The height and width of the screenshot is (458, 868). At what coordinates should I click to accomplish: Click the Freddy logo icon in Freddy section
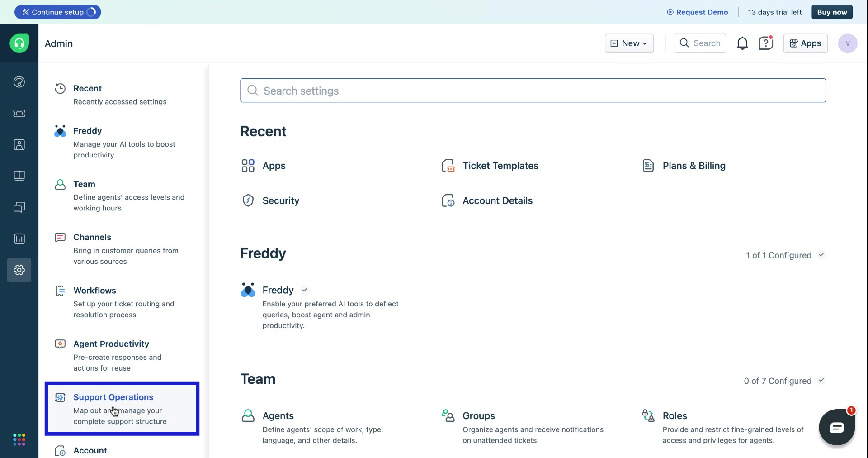(x=248, y=290)
